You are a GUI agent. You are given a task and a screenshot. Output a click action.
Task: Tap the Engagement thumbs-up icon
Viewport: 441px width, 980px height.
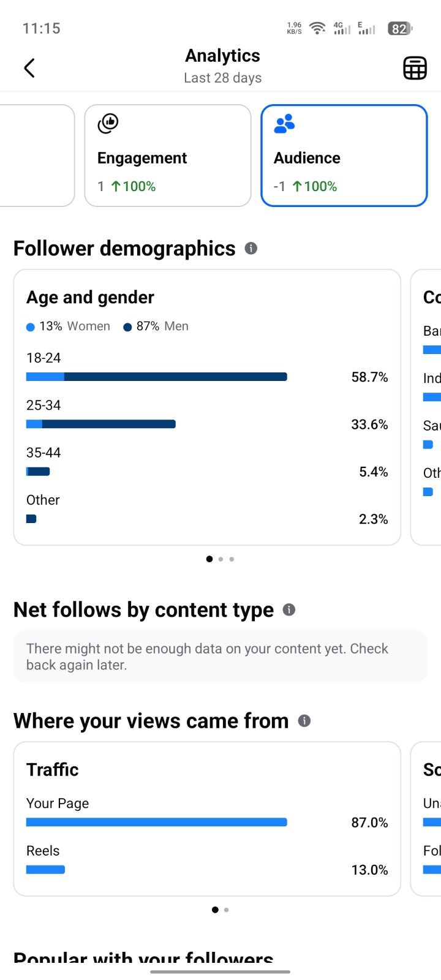click(108, 123)
